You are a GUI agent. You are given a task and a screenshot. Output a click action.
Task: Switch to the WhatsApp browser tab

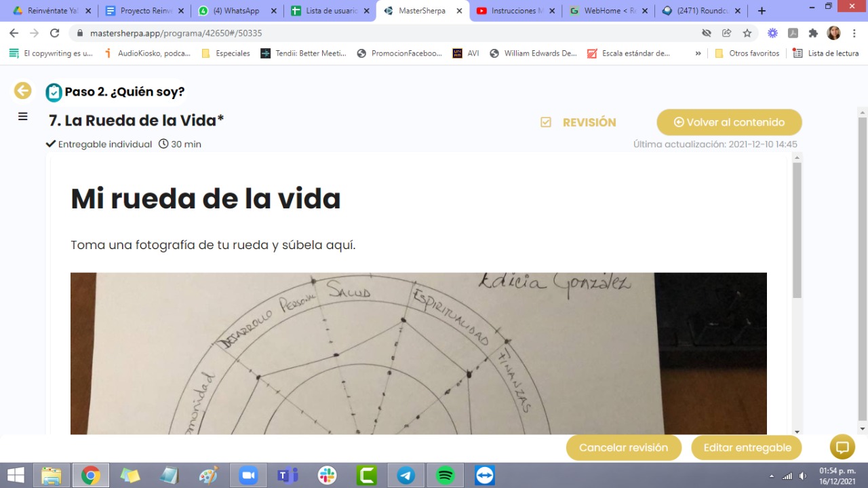(x=237, y=11)
